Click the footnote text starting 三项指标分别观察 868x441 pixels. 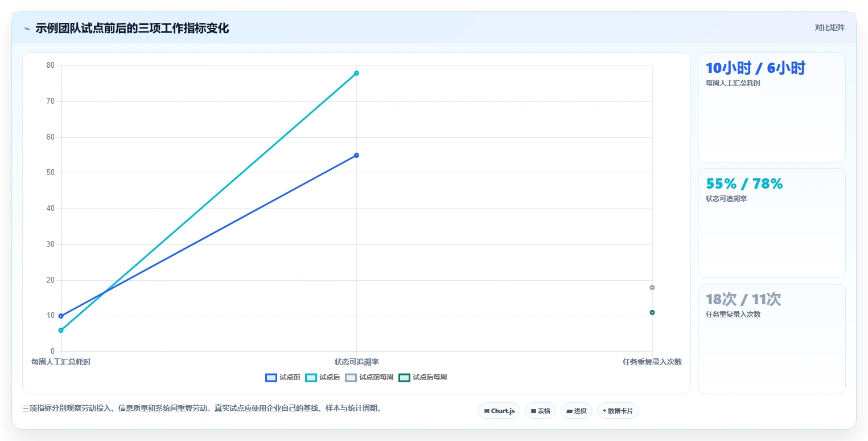[x=201, y=408]
